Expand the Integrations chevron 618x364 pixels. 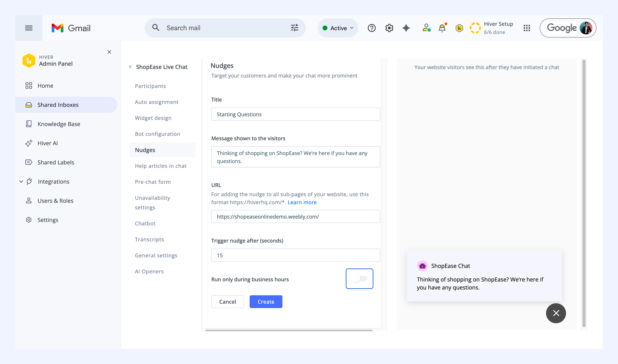click(21, 182)
